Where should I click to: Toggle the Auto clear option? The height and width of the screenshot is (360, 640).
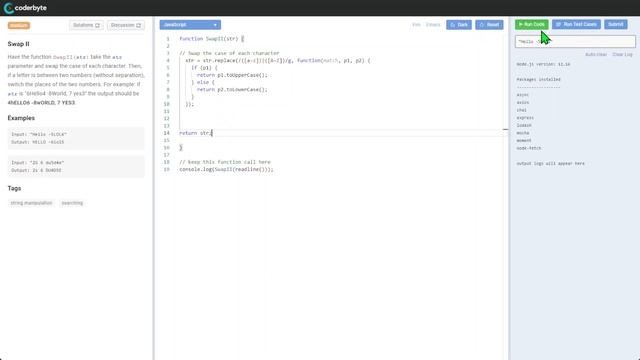pos(596,54)
